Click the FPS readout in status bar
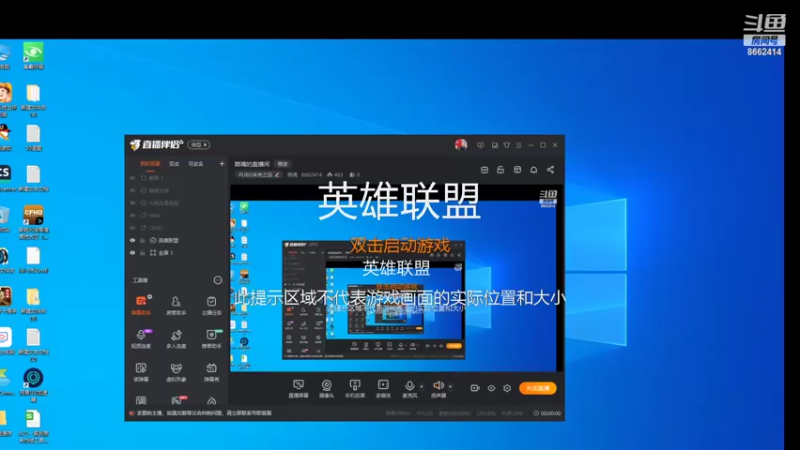Image resolution: width=800 pixels, height=450 pixels. [x=424, y=413]
